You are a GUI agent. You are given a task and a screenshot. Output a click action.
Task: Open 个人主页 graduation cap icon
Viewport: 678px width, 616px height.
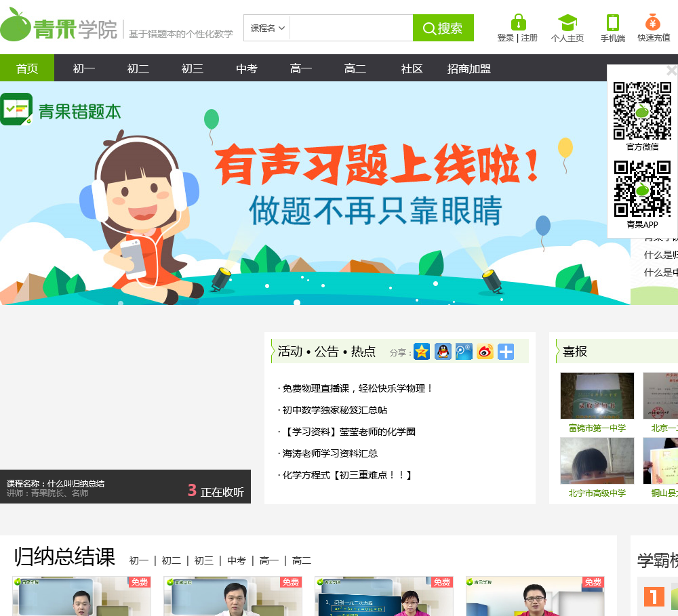click(567, 22)
